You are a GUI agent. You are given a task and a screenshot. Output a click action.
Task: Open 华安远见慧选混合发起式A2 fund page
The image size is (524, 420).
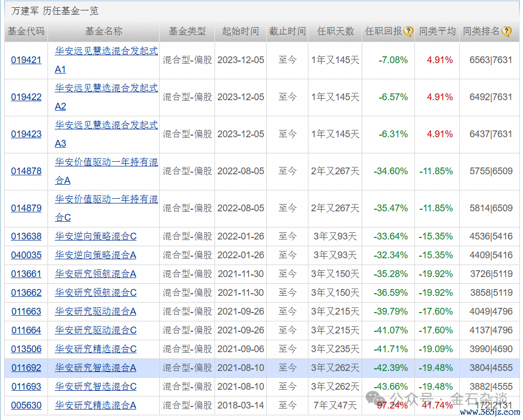point(106,97)
